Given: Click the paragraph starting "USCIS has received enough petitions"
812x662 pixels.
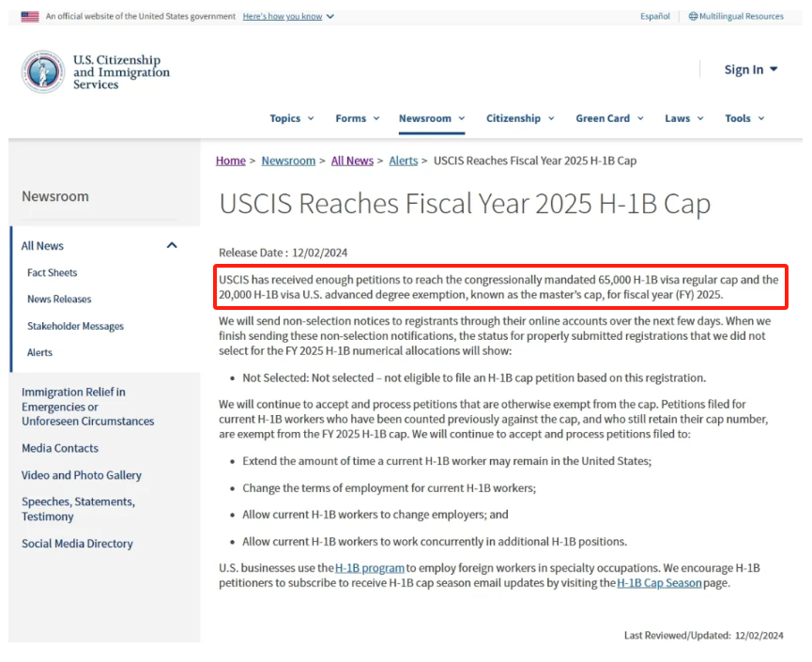Looking at the screenshot, I should tap(498, 287).
